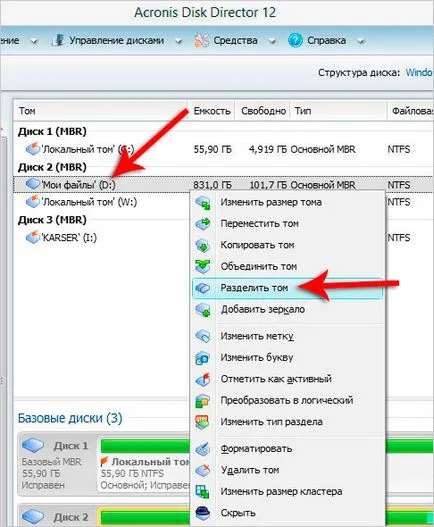
Task: Choose Объединить том in context menu
Action: pos(287,267)
